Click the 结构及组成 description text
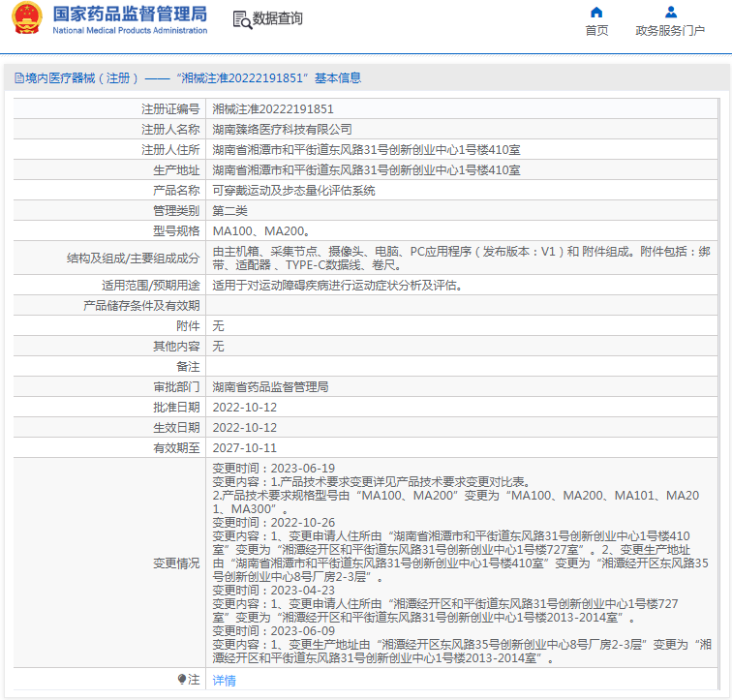732x700 pixels. (x=461, y=259)
